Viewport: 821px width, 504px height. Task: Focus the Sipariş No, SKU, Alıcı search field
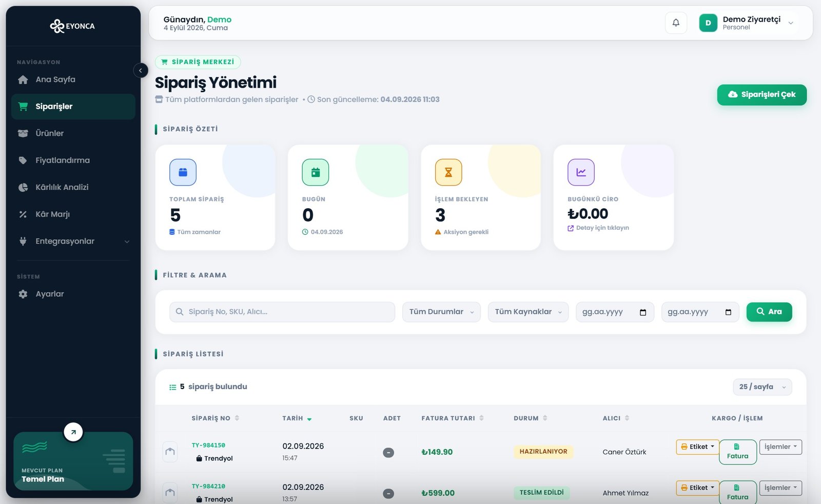point(282,312)
